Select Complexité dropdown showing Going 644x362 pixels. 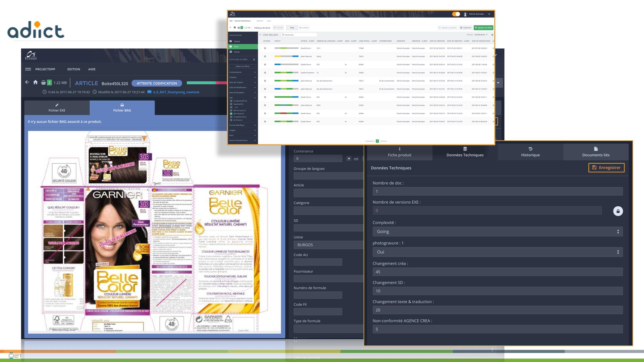(x=497, y=231)
